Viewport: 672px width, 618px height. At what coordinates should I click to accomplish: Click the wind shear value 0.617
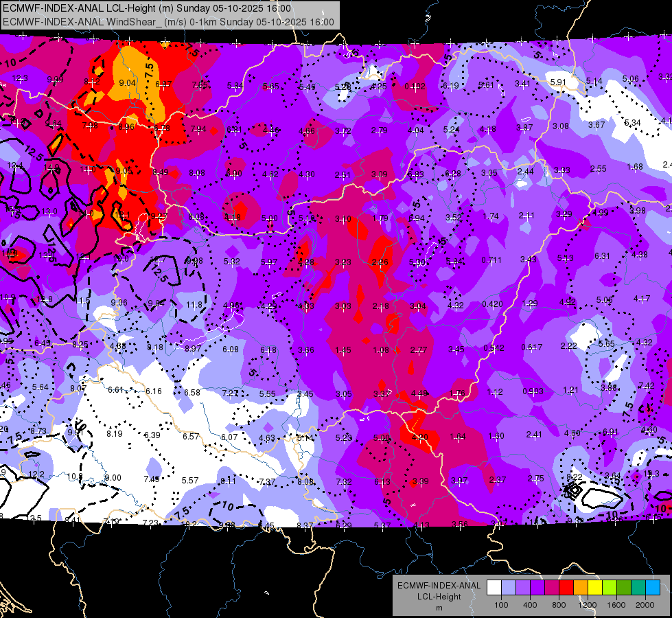click(532, 347)
